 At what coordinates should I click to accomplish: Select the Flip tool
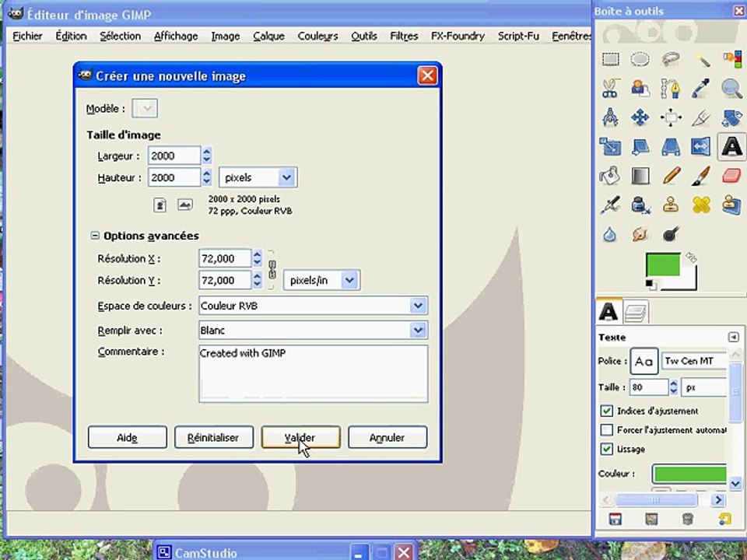(701, 147)
